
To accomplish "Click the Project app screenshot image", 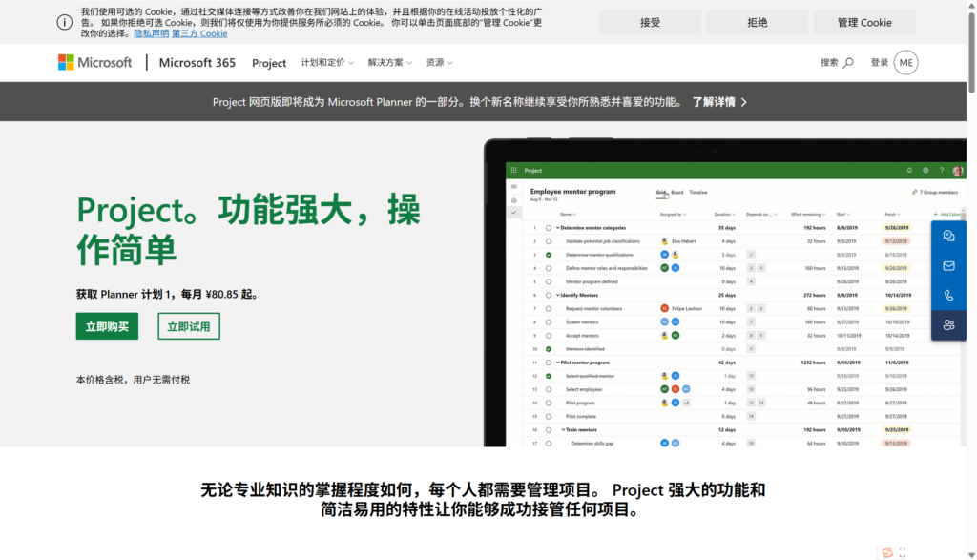I will [x=725, y=293].
